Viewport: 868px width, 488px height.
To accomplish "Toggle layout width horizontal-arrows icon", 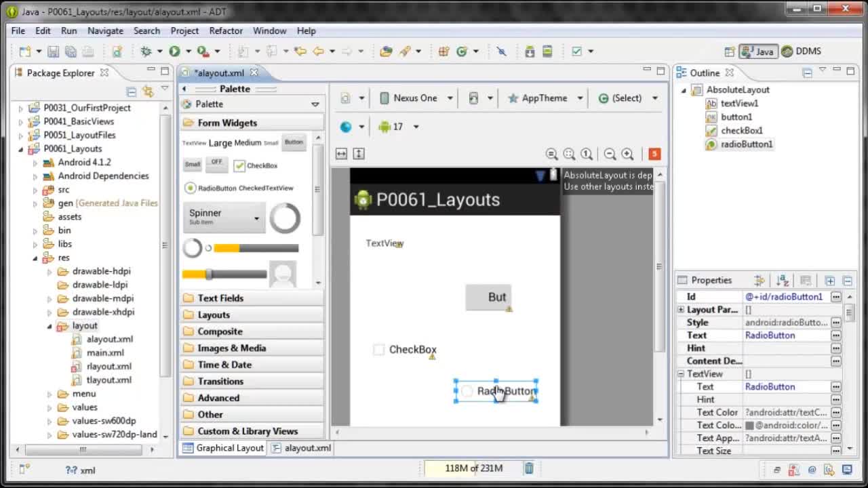I will 341,154.
